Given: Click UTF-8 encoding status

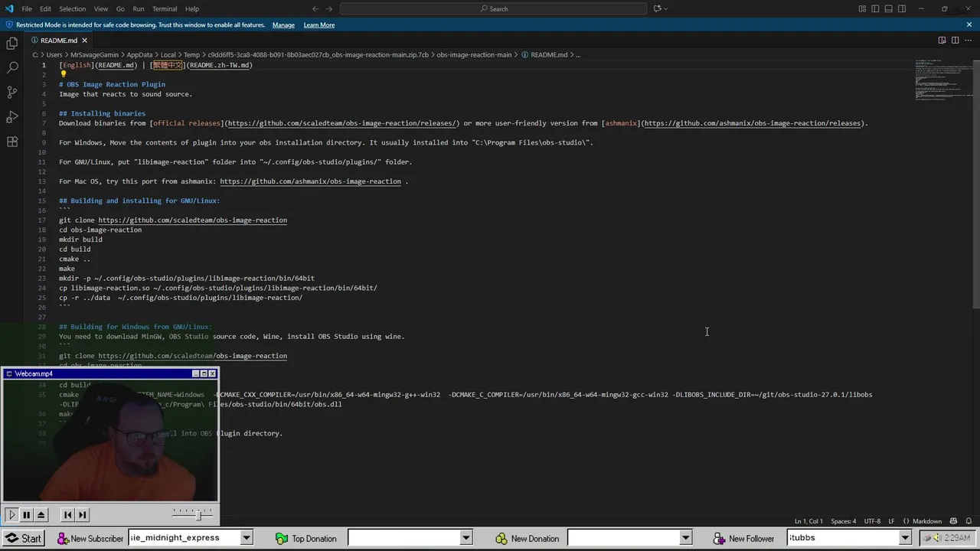Looking at the screenshot, I should 872,521.
